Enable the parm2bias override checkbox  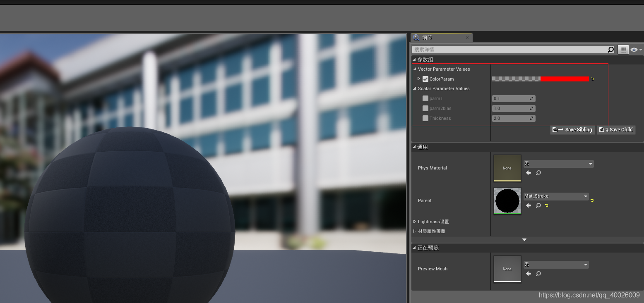coord(425,108)
